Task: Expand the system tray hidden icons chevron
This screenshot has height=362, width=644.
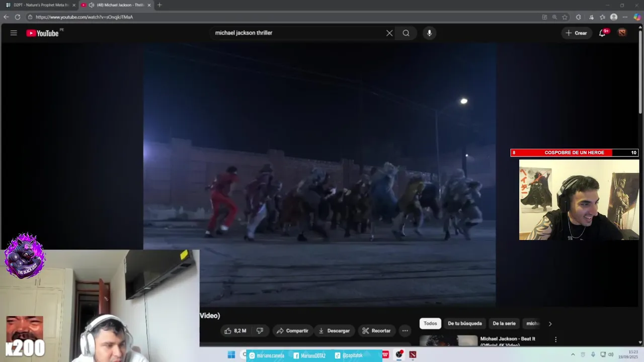Action: 573,354
